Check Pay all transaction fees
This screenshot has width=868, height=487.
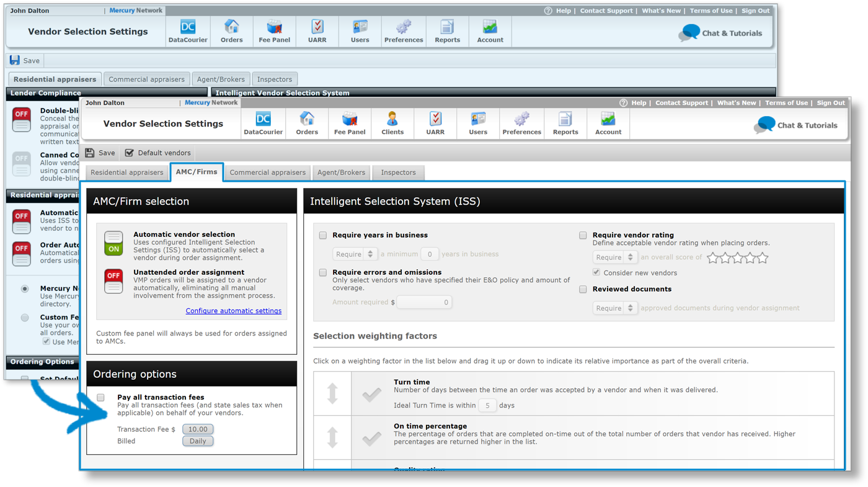[100, 398]
